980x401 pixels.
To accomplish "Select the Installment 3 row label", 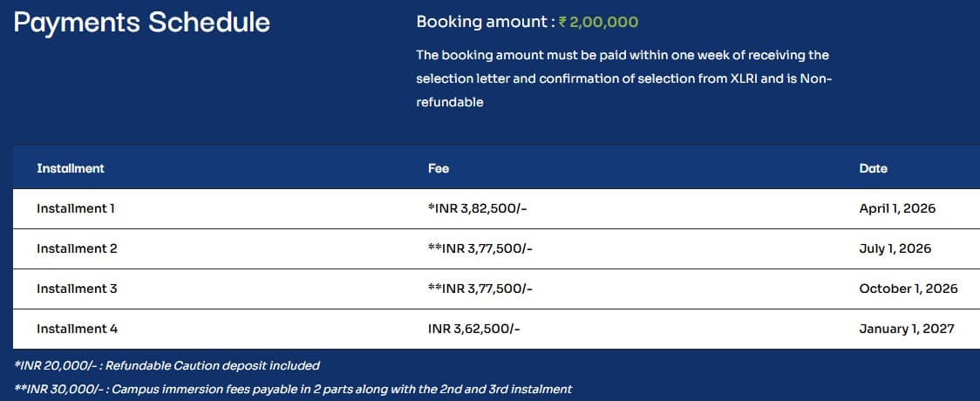I will click(77, 289).
